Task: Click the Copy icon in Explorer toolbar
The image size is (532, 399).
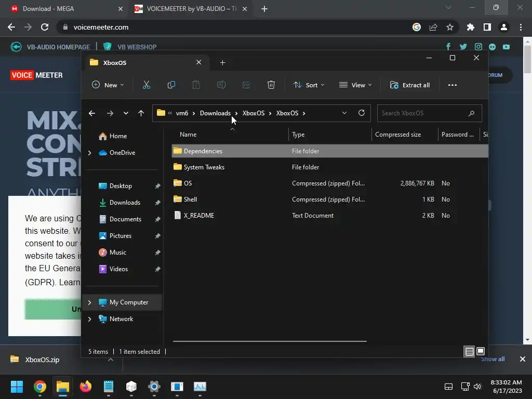Action: pyautogui.click(x=171, y=85)
